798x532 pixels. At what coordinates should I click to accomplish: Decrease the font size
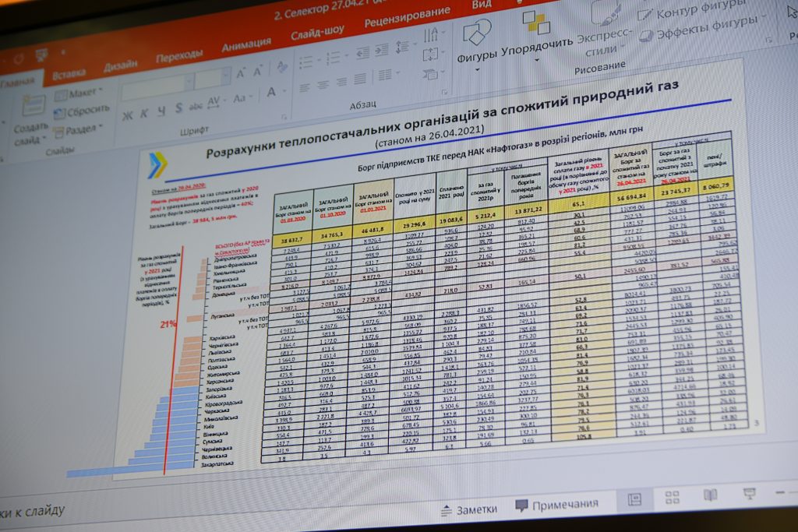point(257,71)
